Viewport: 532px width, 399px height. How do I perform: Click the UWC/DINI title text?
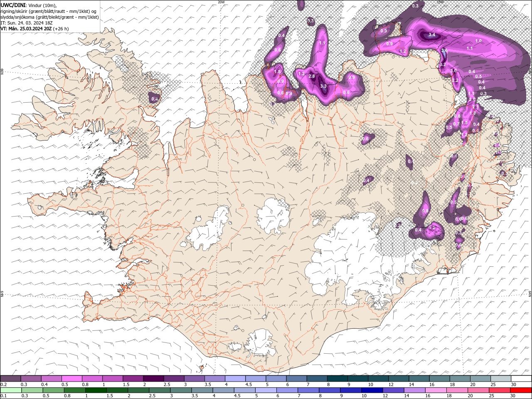pyautogui.click(x=13, y=5)
